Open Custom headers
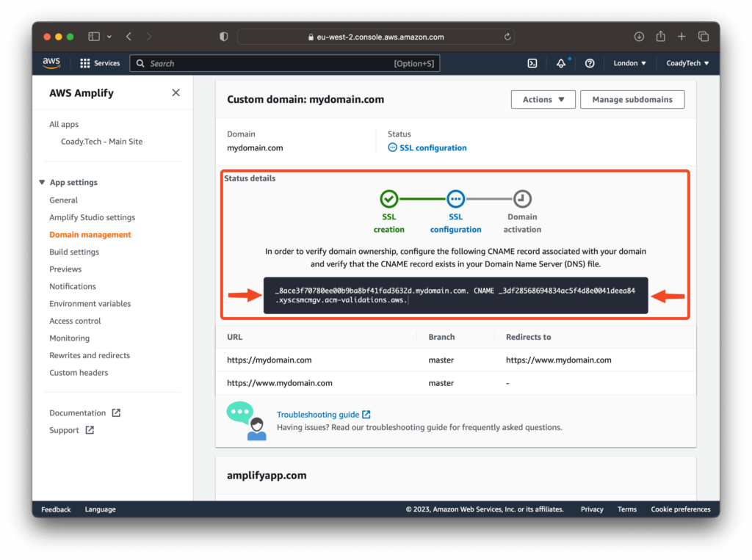 coord(79,373)
